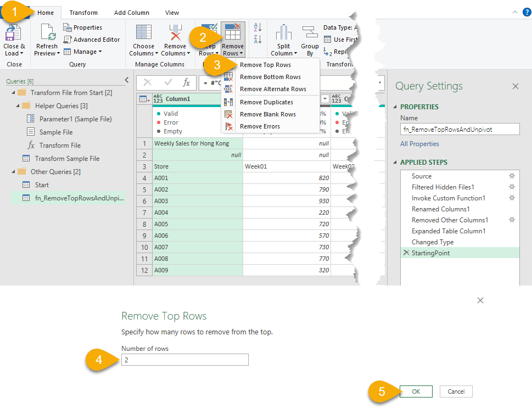532x414 pixels.
Task: Click the Split Column icon
Action: 283,34
